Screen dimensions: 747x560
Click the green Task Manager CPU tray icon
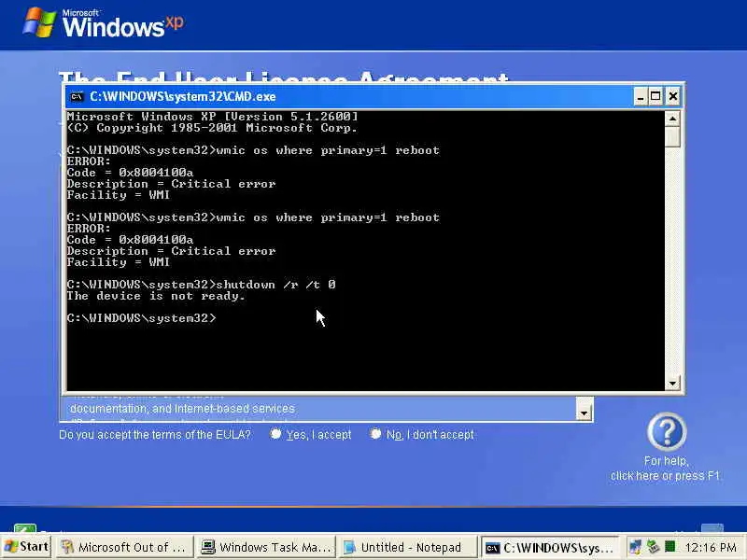[x=669, y=546]
